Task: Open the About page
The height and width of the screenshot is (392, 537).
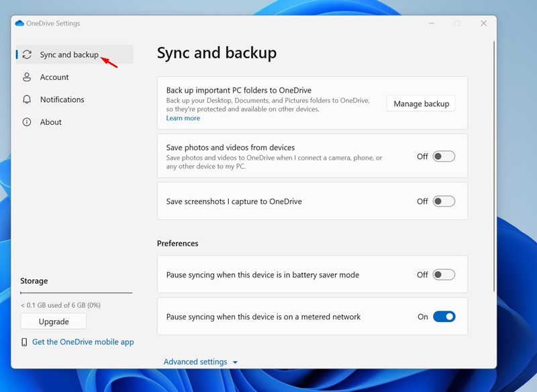Action: click(x=50, y=122)
